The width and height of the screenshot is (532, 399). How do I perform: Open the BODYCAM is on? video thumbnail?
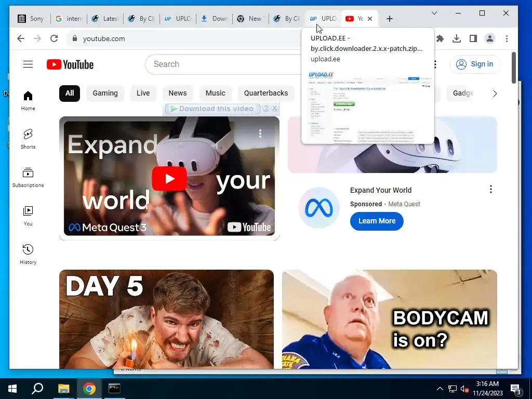tap(390, 319)
